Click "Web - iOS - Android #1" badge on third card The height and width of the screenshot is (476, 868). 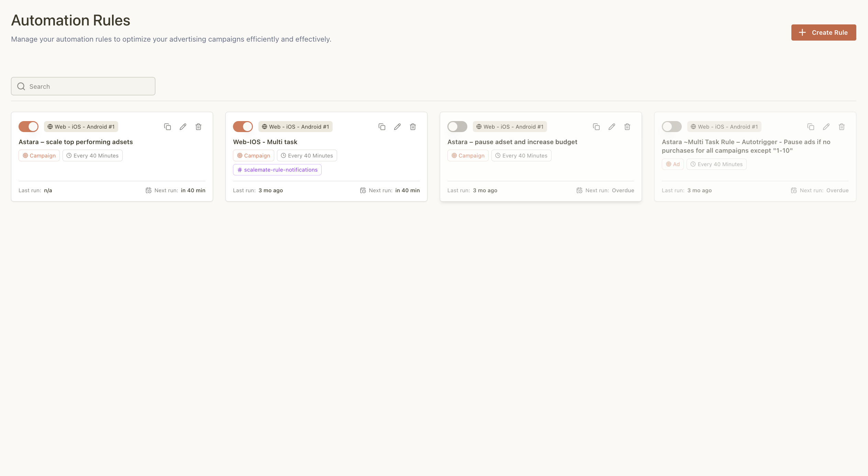509,127
